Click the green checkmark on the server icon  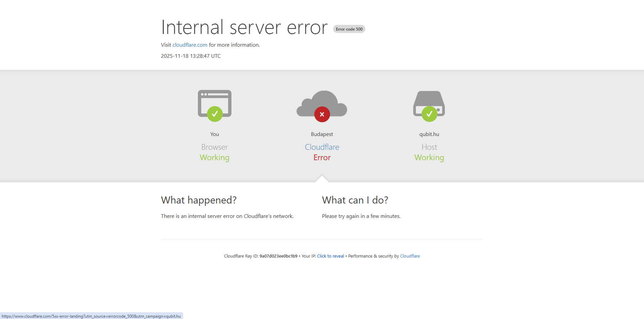[429, 114]
